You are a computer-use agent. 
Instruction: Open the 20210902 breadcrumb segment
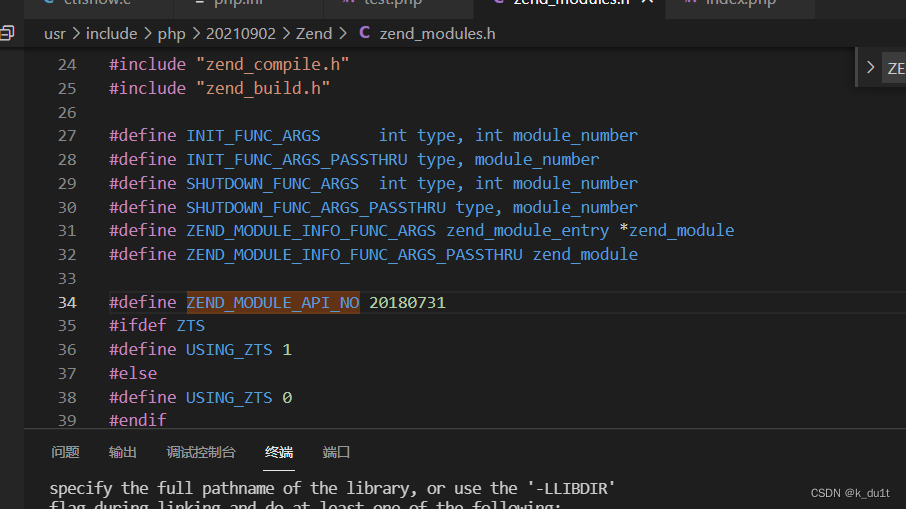(241, 34)
